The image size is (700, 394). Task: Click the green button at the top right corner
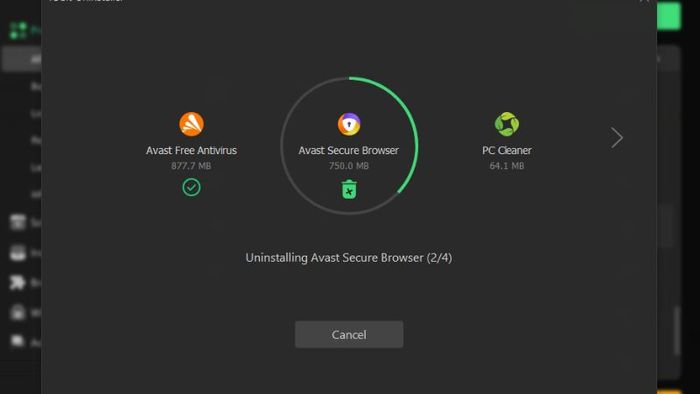coord(669,16)
